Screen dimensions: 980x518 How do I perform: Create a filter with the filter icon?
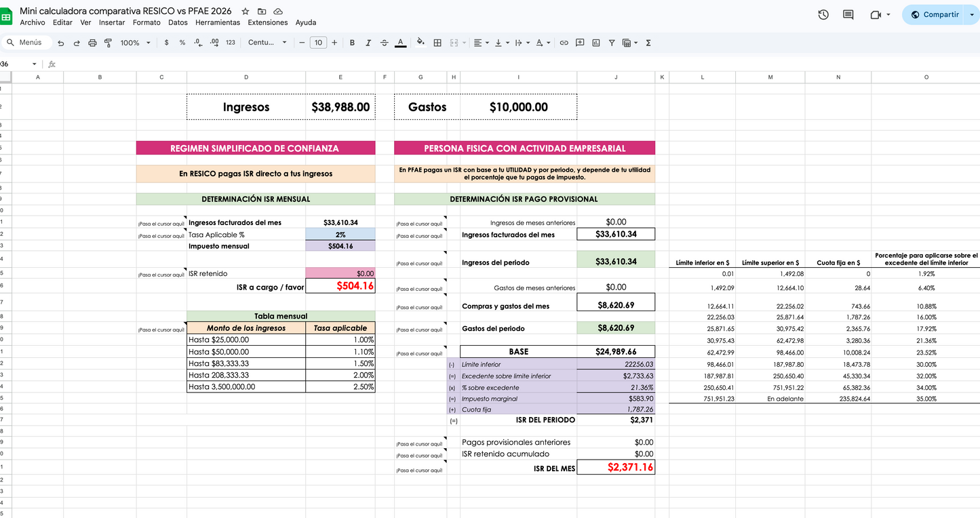pyautogui.click(x=611, y=42)
